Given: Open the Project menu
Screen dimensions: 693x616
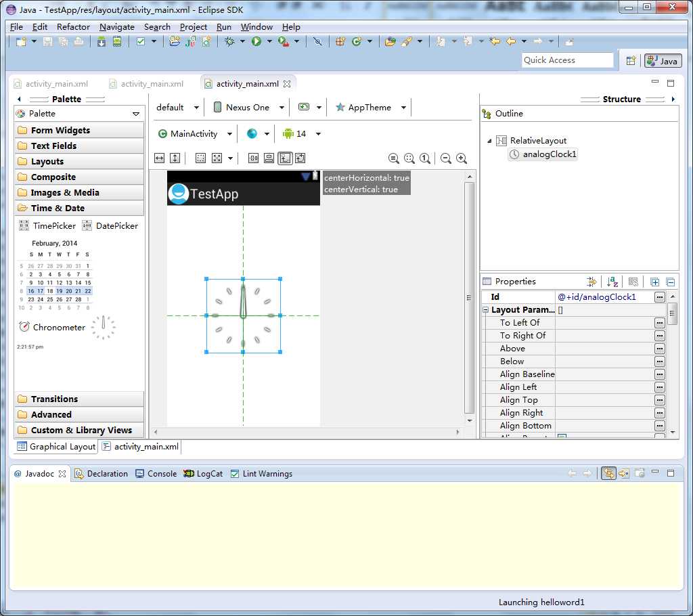Looking at the screenshot, I should 193,27.
